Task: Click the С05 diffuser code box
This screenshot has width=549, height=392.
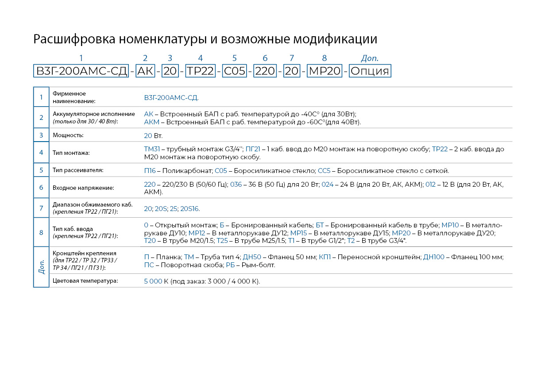Action: tap(234, 71)
